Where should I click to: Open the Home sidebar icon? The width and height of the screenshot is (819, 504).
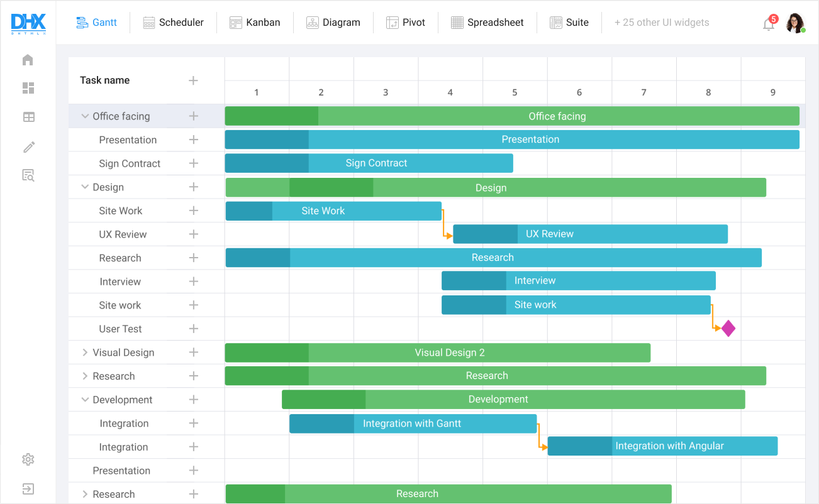pos(28,59)
